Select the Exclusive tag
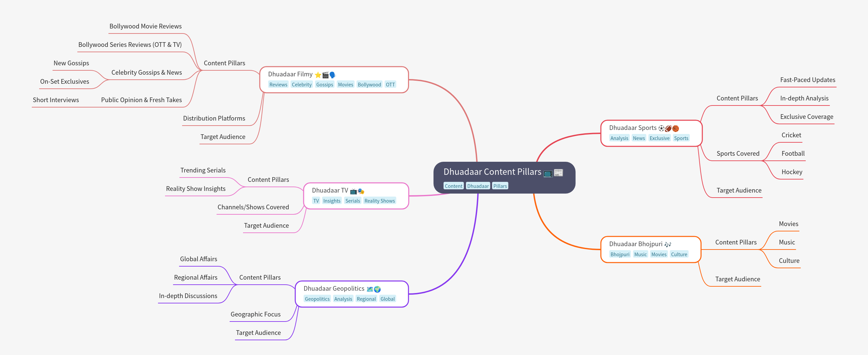Viewport: 868px width, 355px height. [x=659, y=138]
